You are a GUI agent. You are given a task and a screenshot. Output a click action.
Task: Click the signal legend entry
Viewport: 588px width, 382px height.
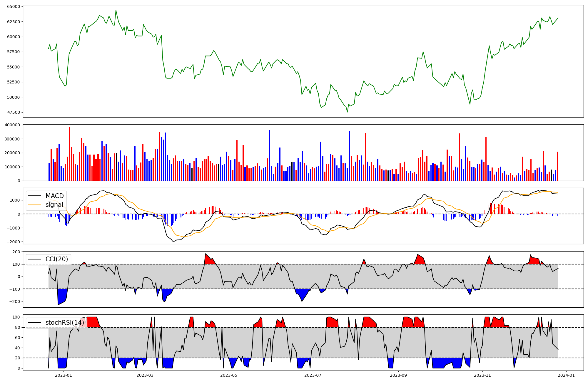pos(54,205)
